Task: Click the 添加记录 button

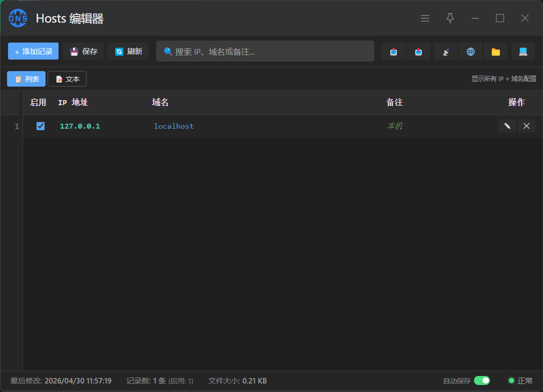Action: pyautogui.click(x=33, y=51)
